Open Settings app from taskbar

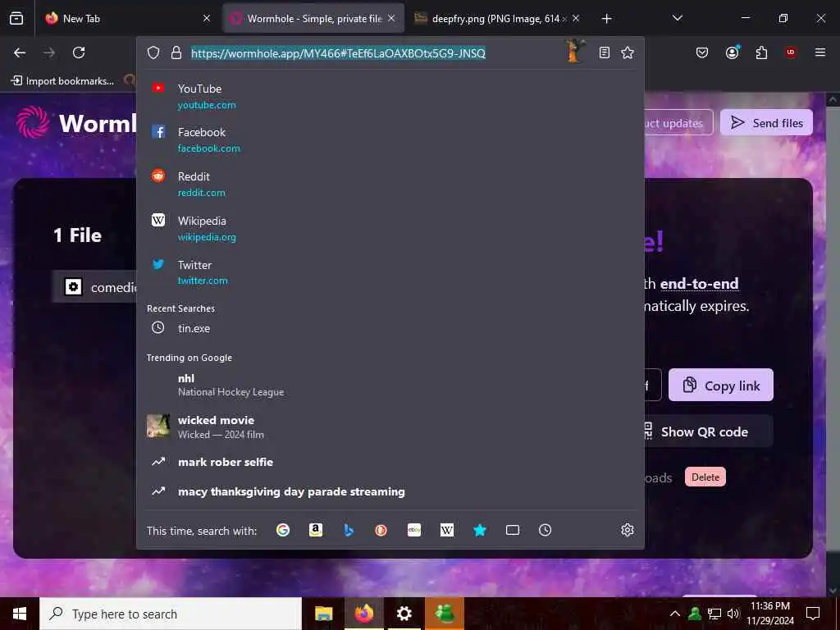tap(404, 614)
